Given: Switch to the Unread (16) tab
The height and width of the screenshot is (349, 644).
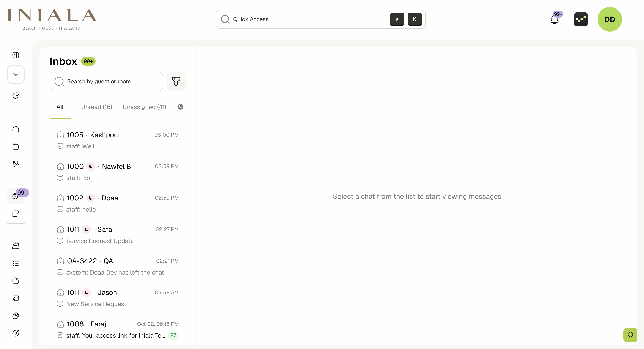Looking at the screenshot, I should pos(96,107).
